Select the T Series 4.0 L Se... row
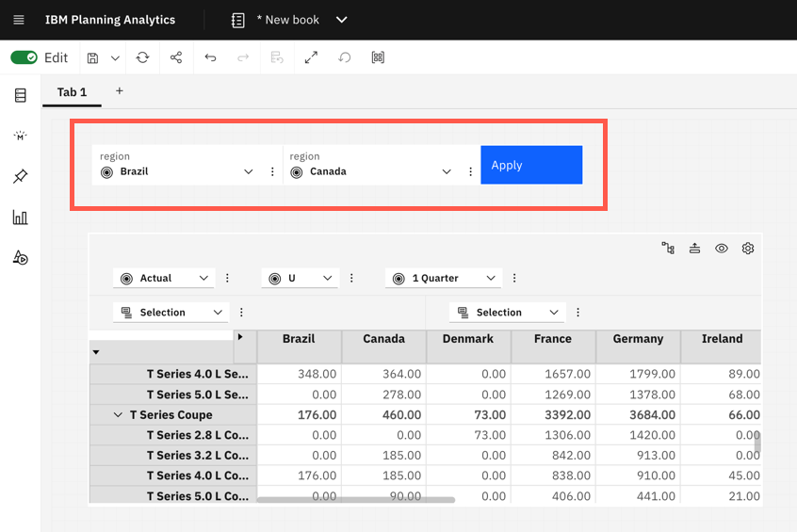Viewport: 797px width, 532px height. click(x=173, y=374)
